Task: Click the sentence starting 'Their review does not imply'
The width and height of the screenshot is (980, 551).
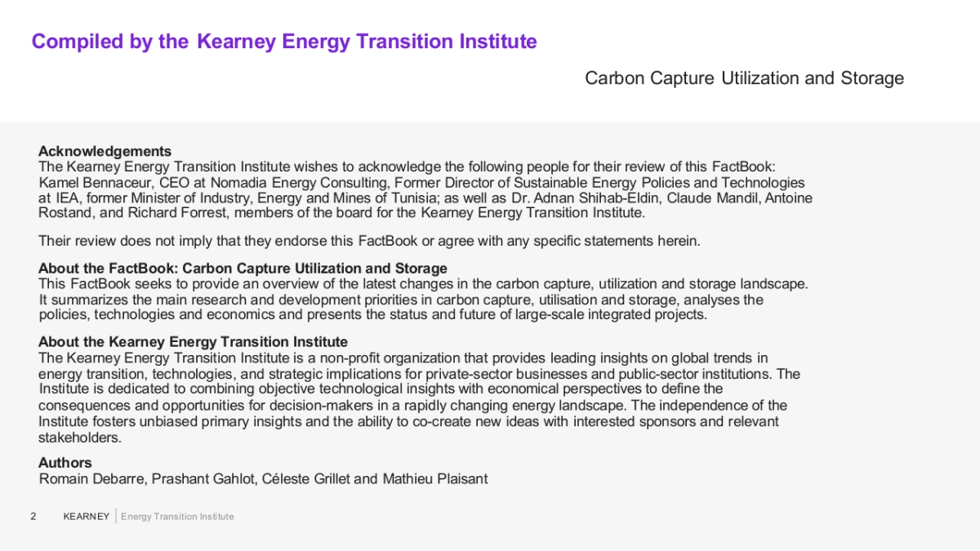Action: [x=369, y=241]
